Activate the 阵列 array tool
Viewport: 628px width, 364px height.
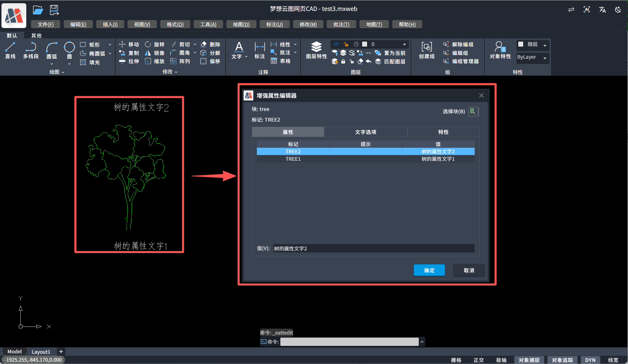click(180, 61)
